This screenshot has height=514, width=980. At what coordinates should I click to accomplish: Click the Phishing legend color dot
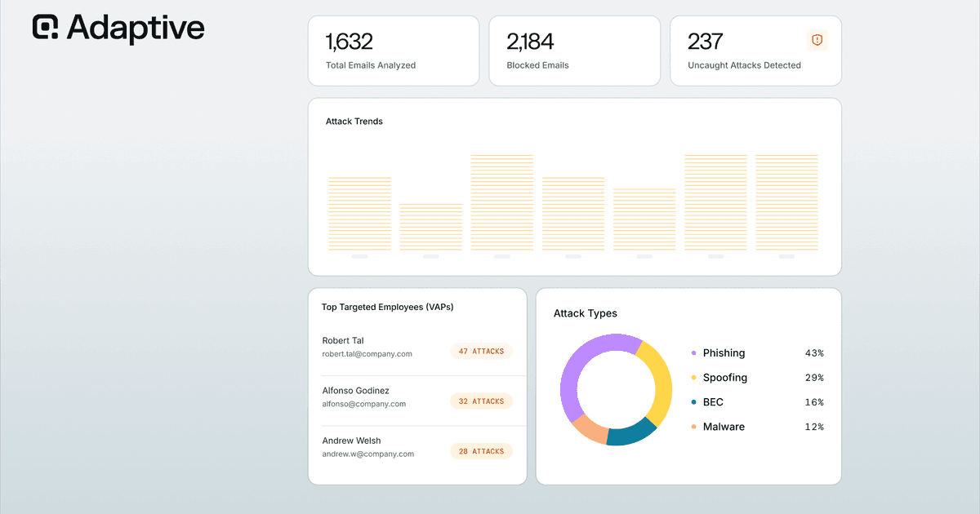pos(694,353)
